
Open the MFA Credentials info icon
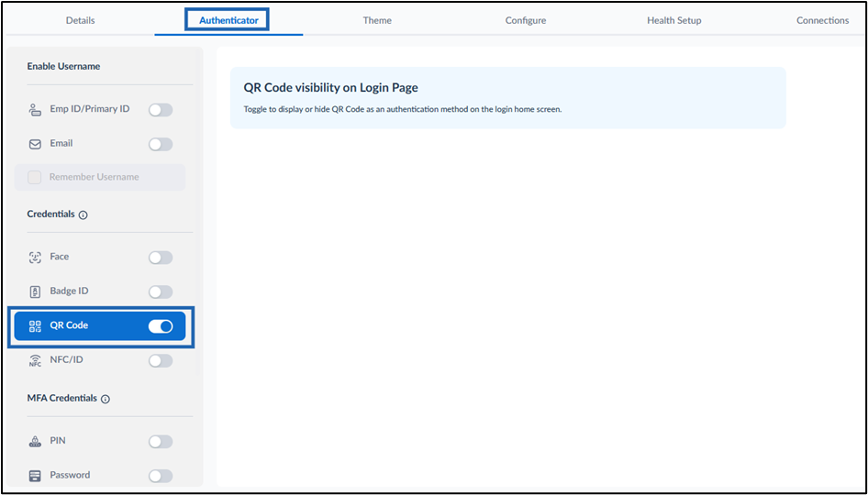click(106, 399)
